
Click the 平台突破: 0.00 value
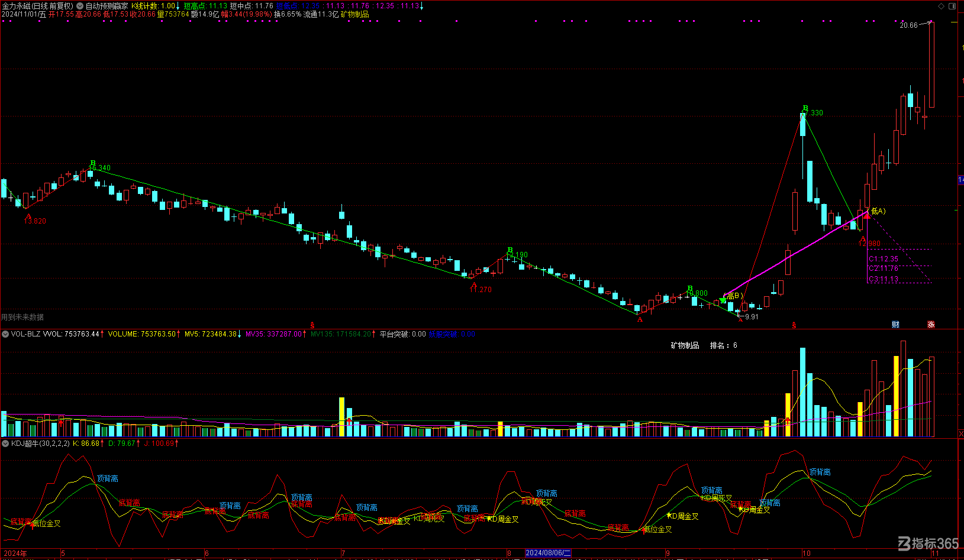tap(403, 334)
